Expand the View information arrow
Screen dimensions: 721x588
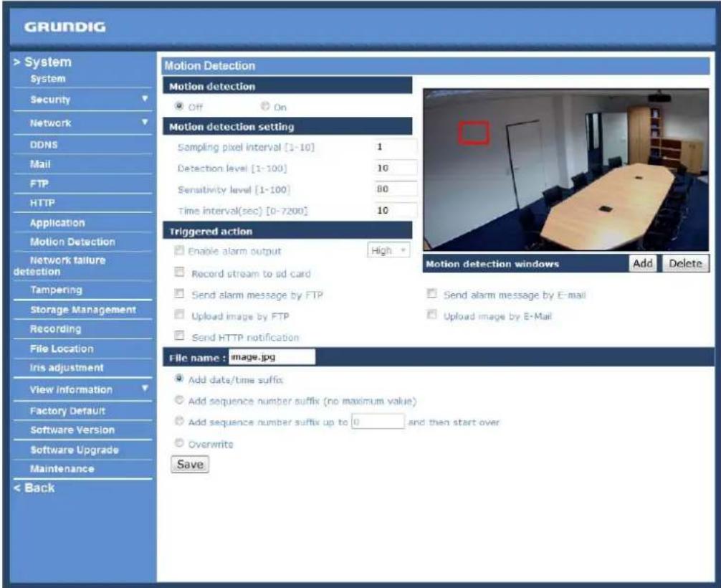(145, 389)
